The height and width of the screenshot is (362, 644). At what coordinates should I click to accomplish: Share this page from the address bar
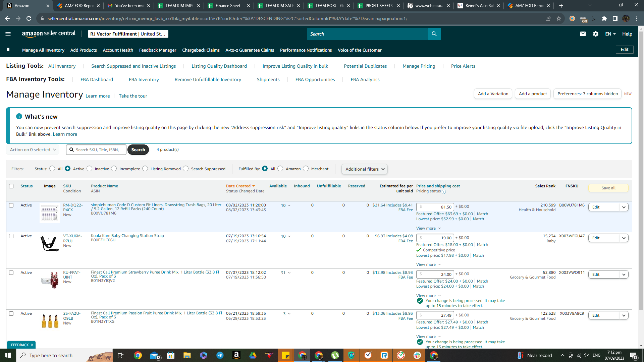(548, 18)
